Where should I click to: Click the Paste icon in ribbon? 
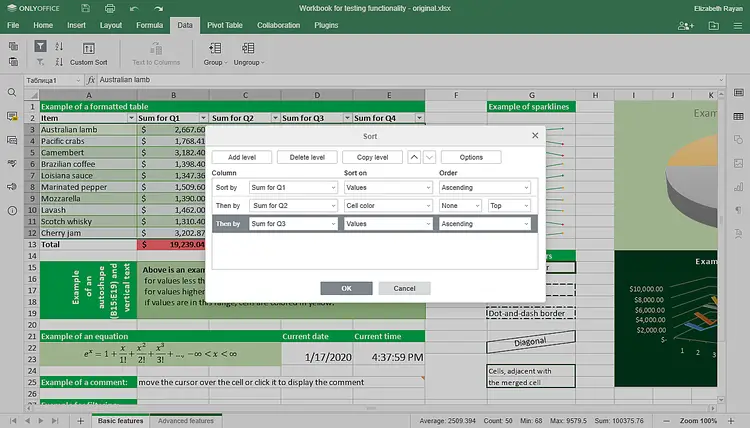[13, 62]
